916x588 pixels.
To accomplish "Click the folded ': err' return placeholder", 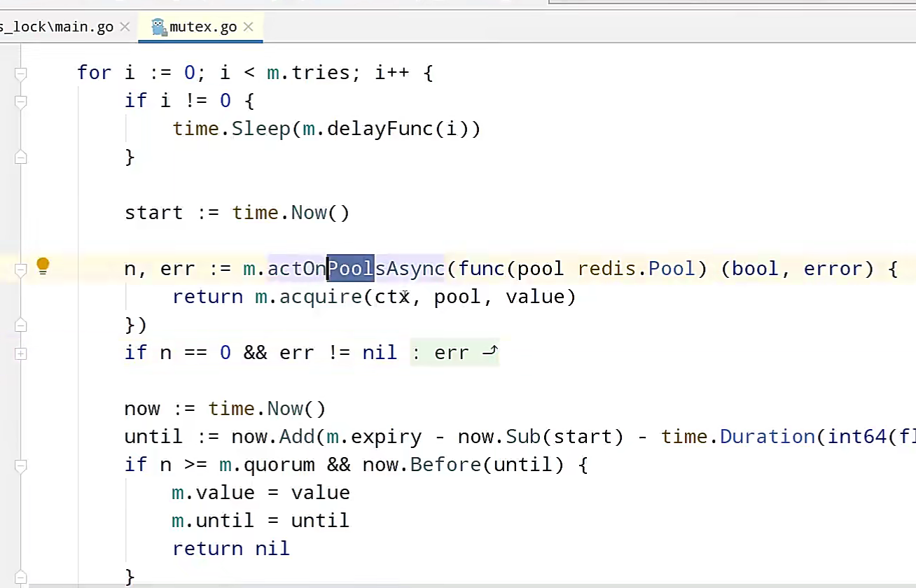I will (x=454, y=353).
